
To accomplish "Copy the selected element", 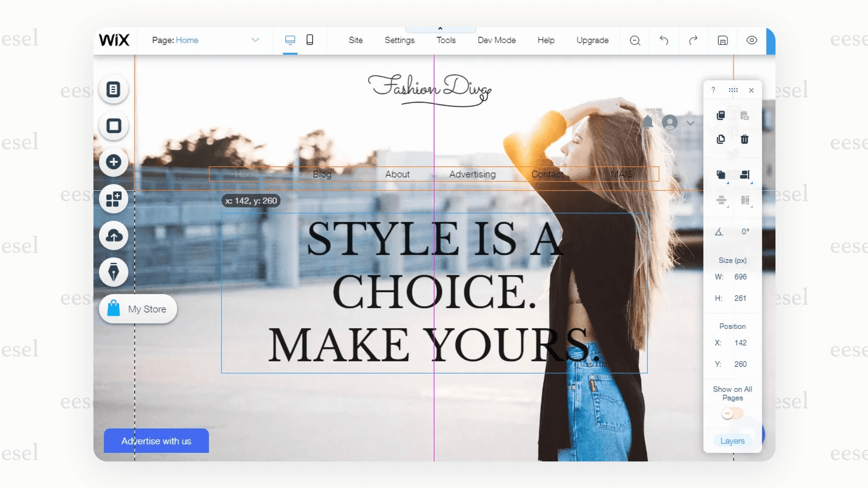I will pyautogui.click(x=720, y=115).
